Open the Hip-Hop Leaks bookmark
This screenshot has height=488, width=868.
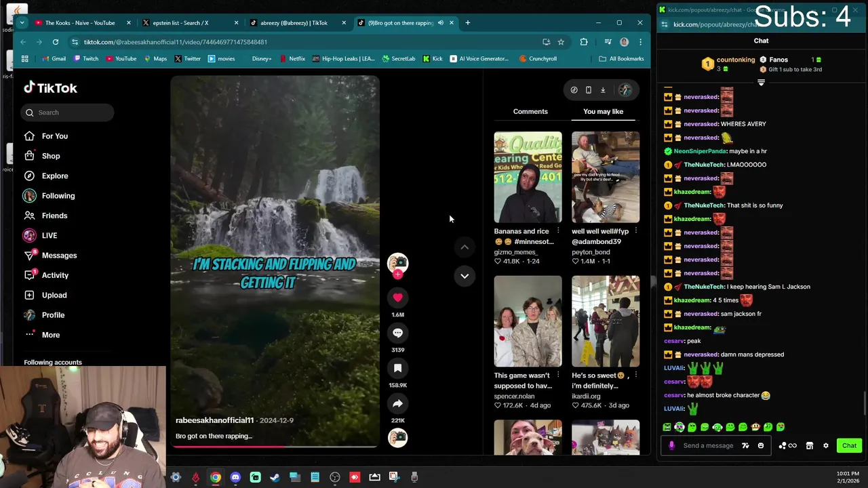tap(344, 59)
